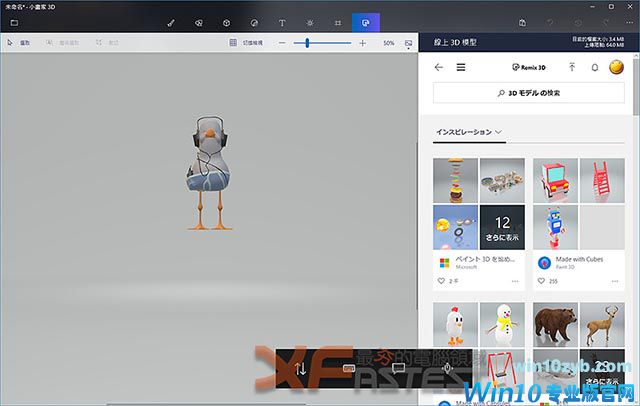
Task: Click the upload arrow icon
Action: [572, 67]
